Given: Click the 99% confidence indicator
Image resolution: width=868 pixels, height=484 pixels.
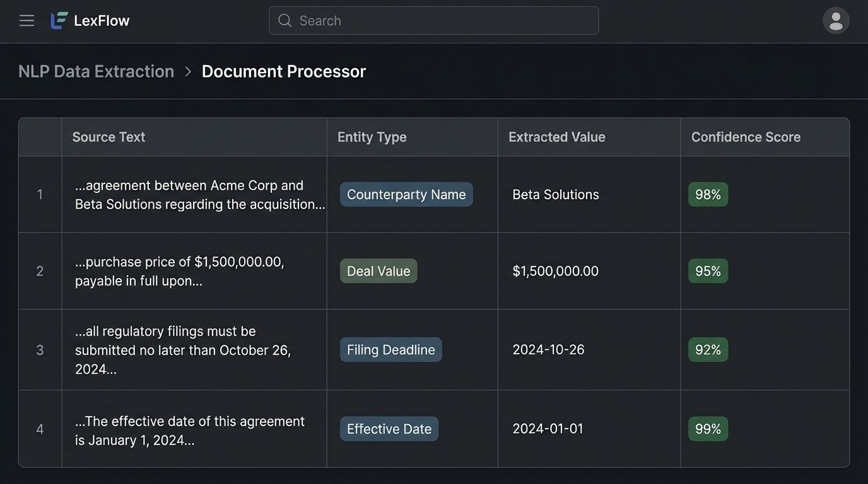Looking at the screenshot, I should (708, 429).
